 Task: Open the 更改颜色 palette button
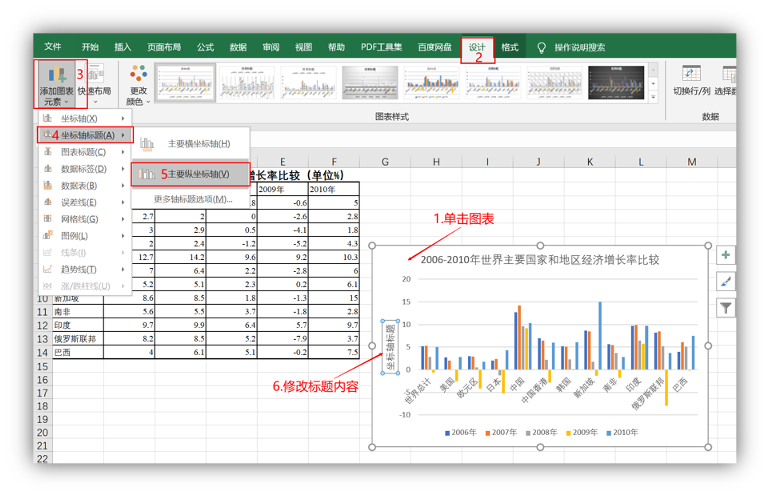[138, 85]
